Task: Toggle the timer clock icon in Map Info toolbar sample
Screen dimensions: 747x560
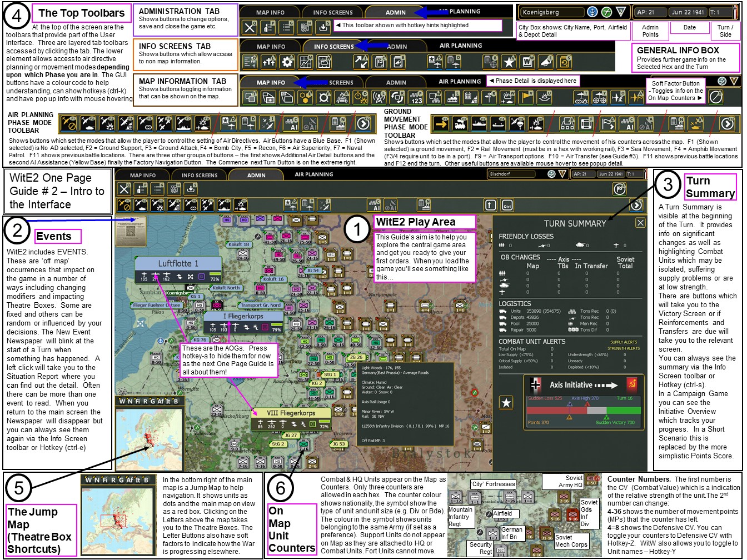Action: coord(359,97)
